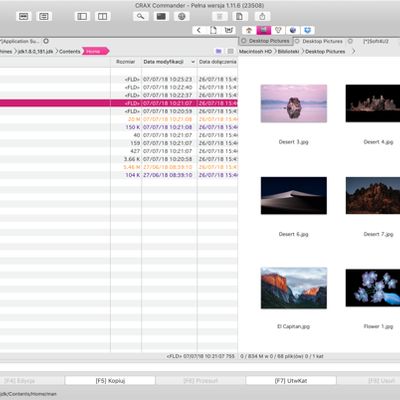Go to the Home folder house icon
The height and width of the screenshot is (400, 400).
point(249,30)
